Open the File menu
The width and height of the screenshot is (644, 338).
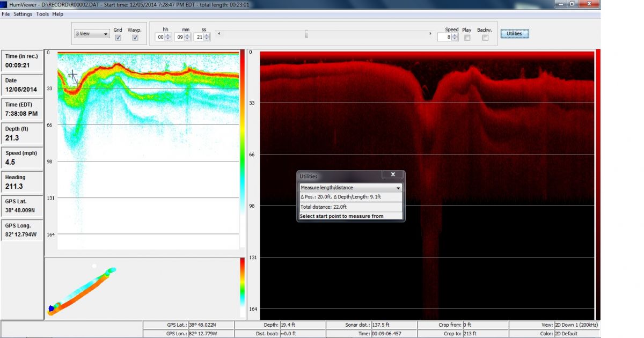5,14
